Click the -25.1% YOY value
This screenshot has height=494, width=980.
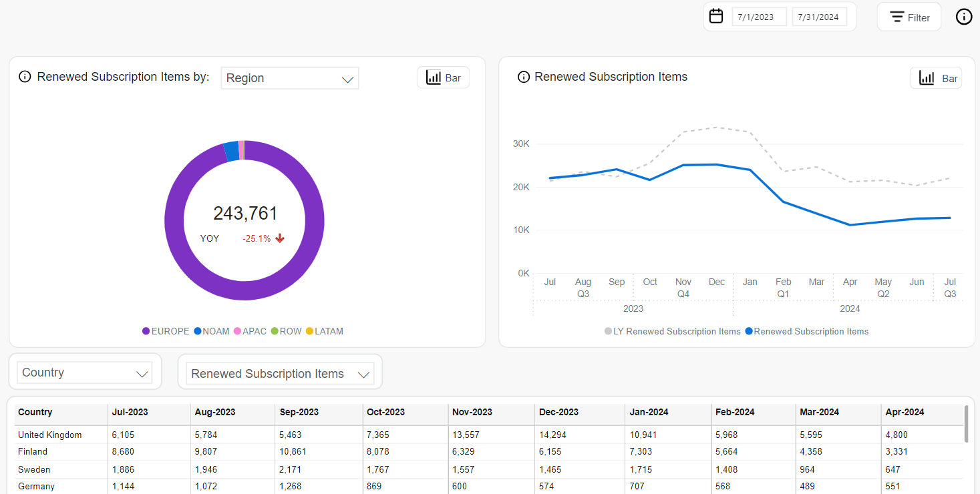click(x=257, y=238)
